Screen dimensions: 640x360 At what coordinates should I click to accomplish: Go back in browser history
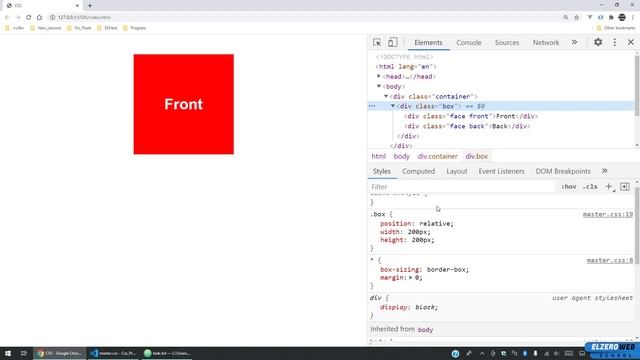point(7,17)
